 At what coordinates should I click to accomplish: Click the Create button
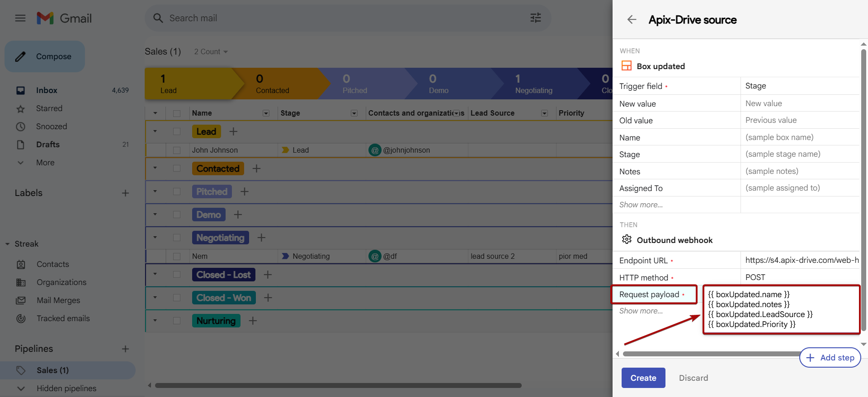pos(643,378)
